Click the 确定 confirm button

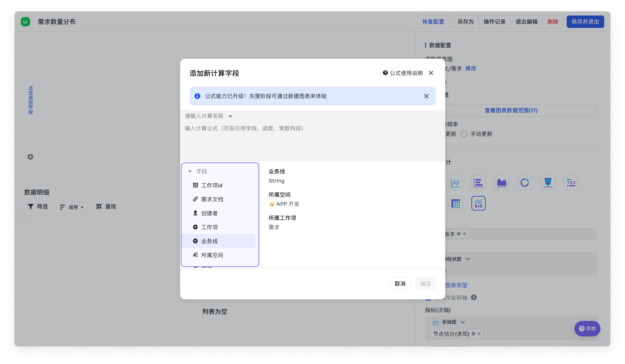(x=426, y=284)
